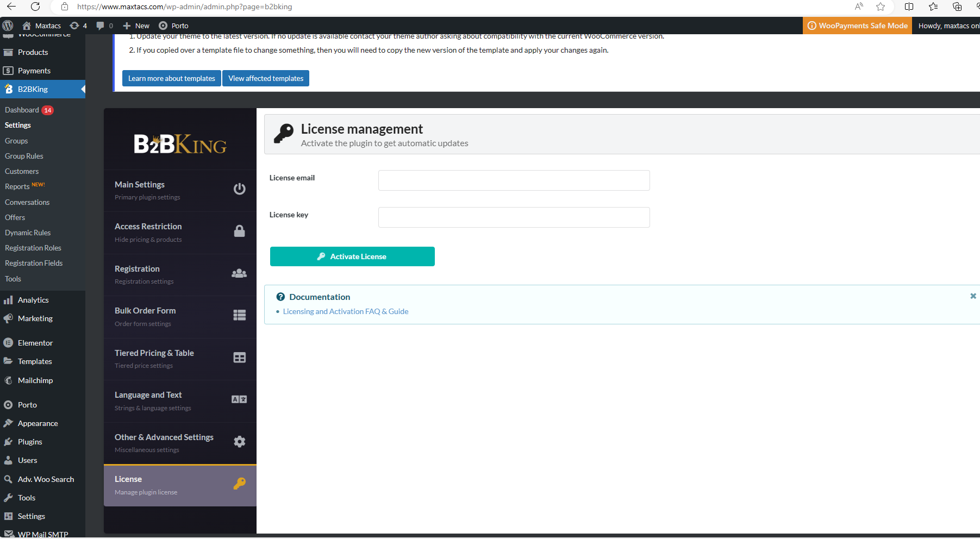980x539 pixels.
Task: Open Dynamic Rules in B2BKing submenu
Action: pos(28,233)
